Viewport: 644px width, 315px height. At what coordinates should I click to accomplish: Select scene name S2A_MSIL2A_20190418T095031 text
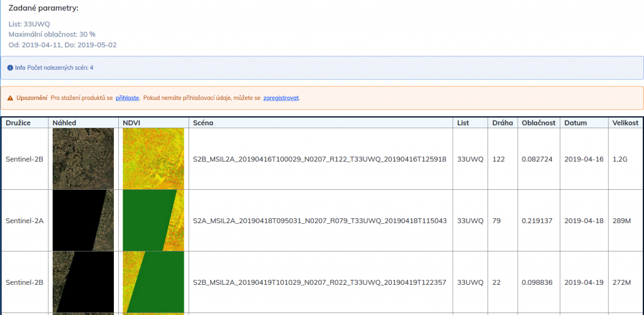click(x=319, y=221)
